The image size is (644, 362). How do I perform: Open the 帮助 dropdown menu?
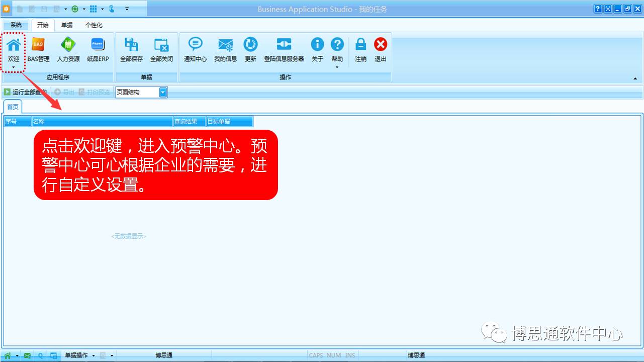pos(337,67)
